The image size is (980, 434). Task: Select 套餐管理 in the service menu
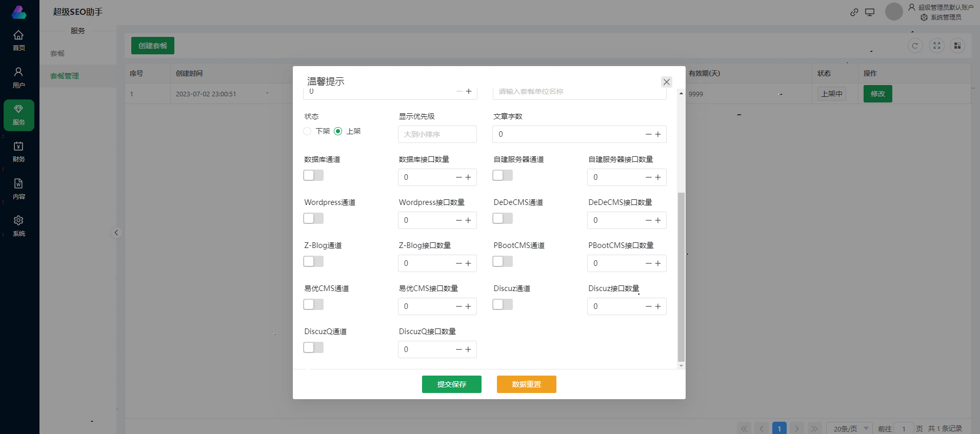tap(65, 76)
